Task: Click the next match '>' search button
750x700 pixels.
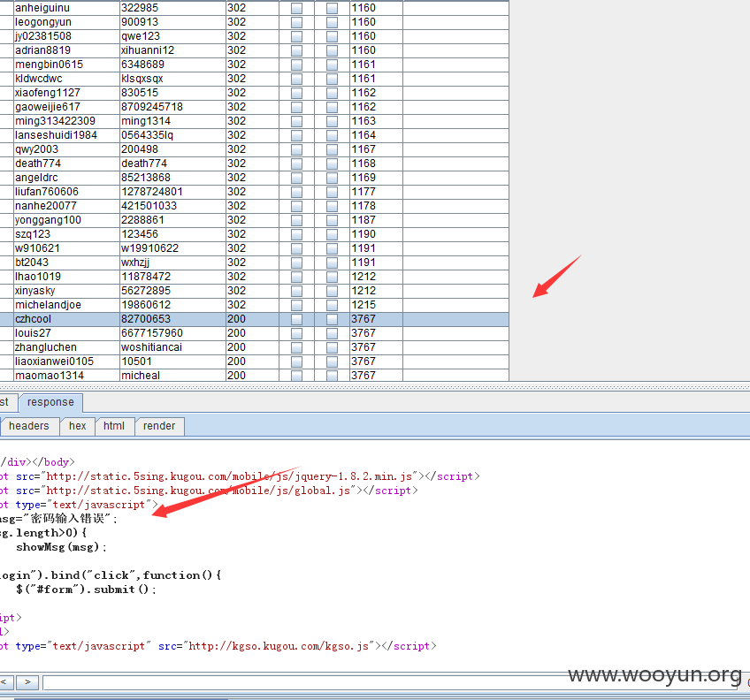Action: click(x=27, y=682)
